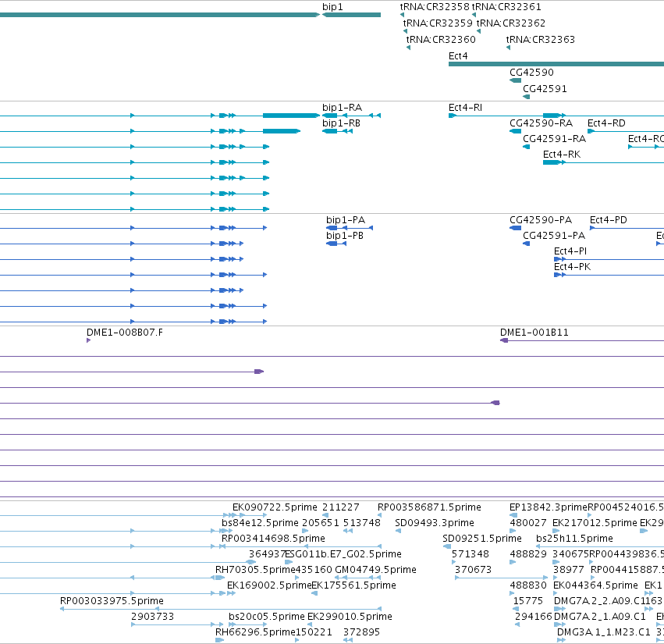
Task: Click the plain CG42591 gene label
Action: (545, 89)
